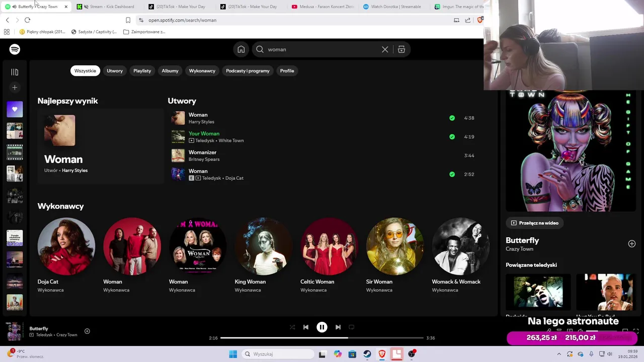This screenshot has width=644, height=362.
Task: Pause the current song
Action: tap(322, 327)
